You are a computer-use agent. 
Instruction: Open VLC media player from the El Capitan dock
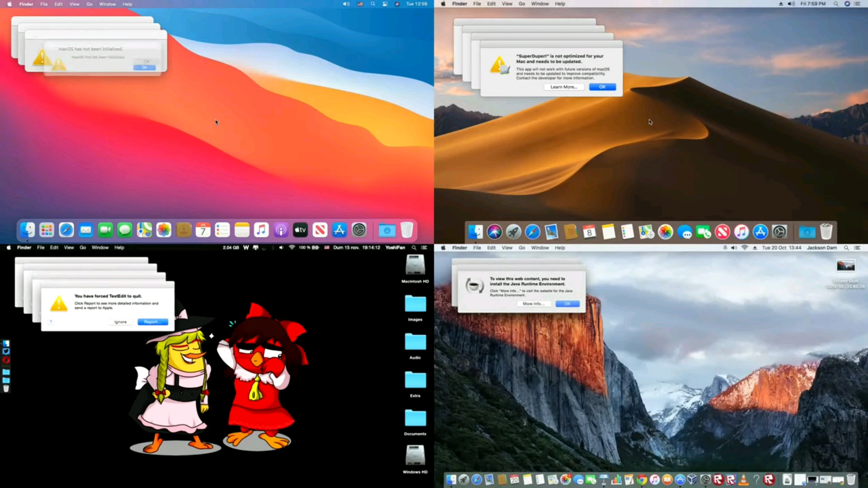(x=744, y=480)
